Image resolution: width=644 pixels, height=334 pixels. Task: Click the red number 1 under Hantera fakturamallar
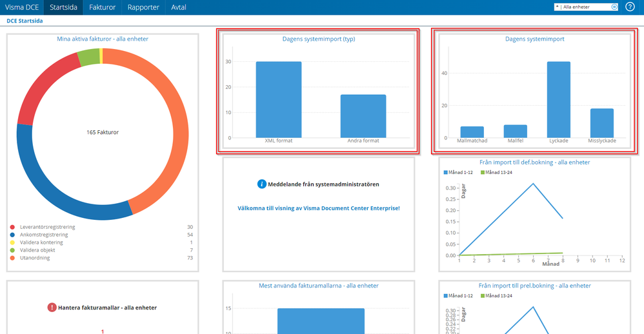[103, 331]
